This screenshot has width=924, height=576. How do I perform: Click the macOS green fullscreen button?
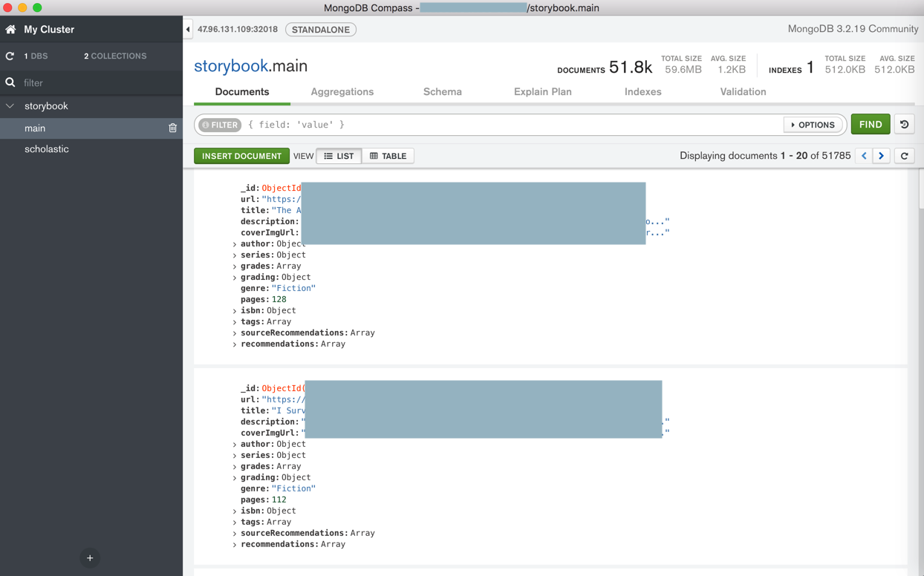coord(37,7)
